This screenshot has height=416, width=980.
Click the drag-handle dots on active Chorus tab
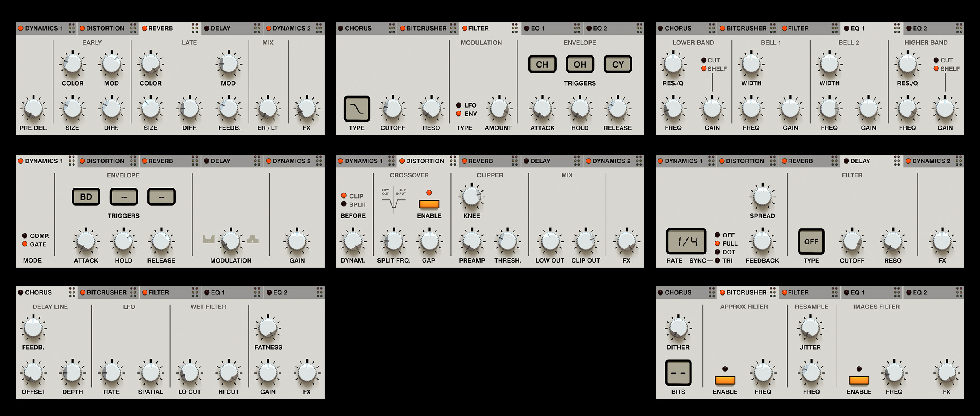[x=72, y=292]
